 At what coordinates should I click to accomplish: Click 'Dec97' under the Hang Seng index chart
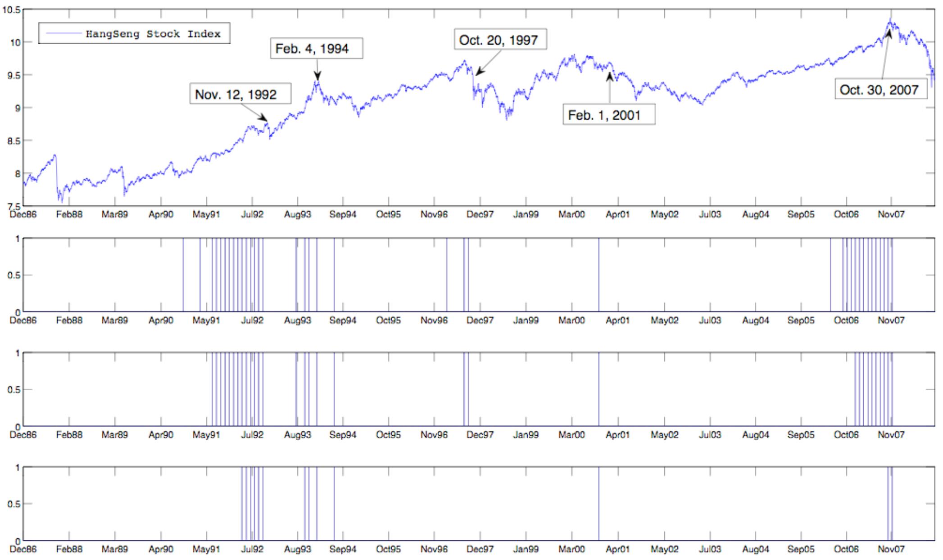480,215
